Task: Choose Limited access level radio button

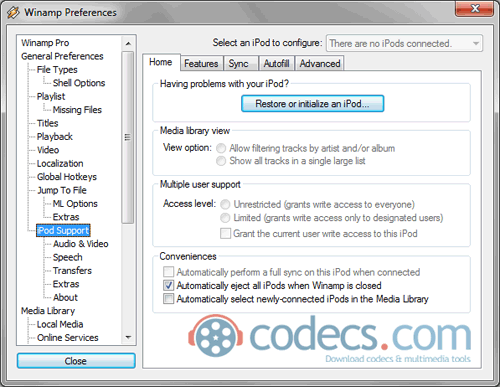Action: pyautogui.click(x=225, y=218)
